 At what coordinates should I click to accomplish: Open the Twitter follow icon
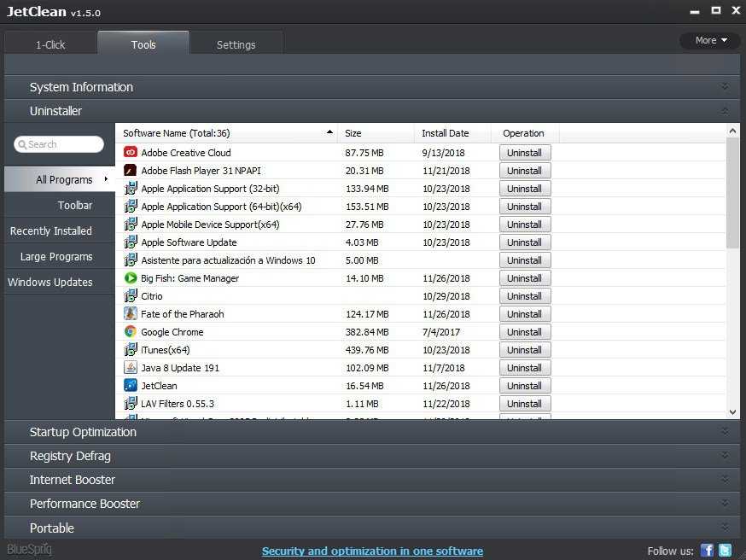point(725,551)
